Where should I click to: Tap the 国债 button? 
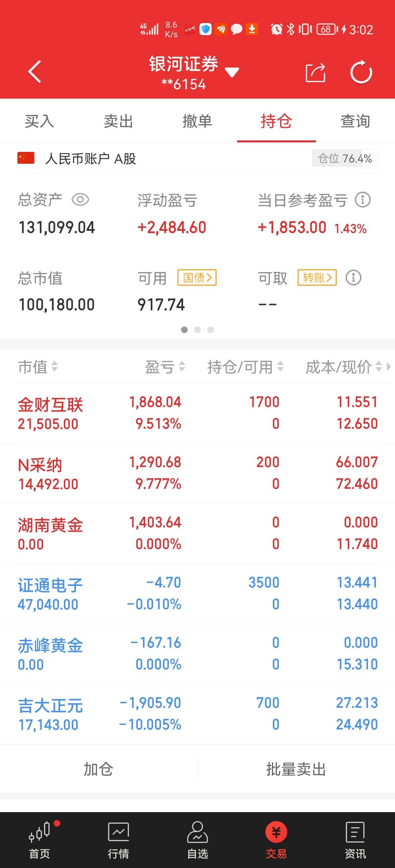point(197,277)
